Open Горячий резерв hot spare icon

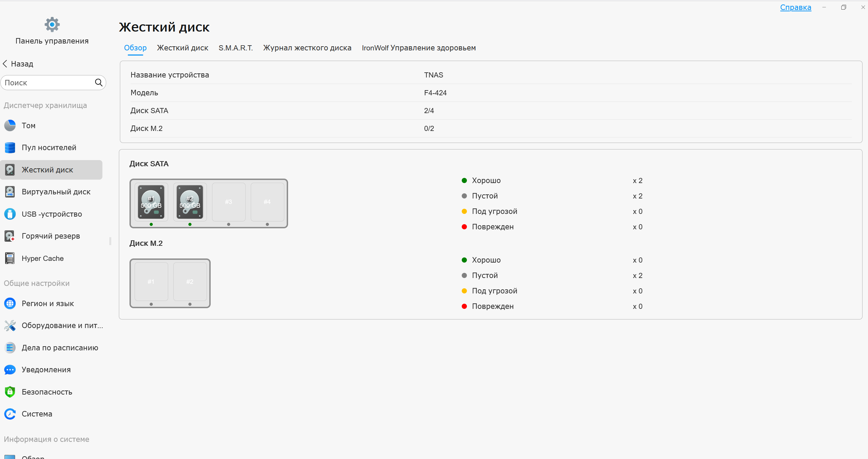point(10,236)
